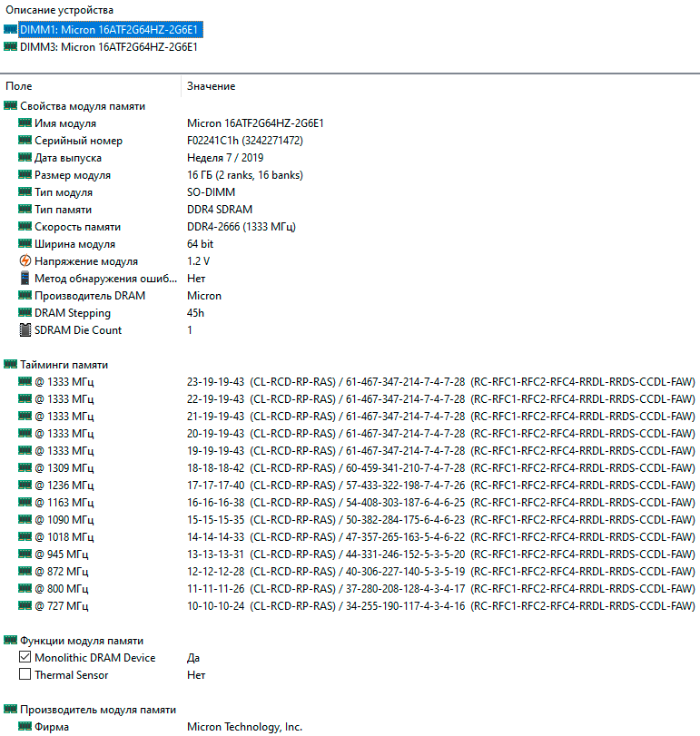The height and width of the screenshot is (736, 700).
Task: Click the icon next to Дата выпуска
Action: pyautogui.click(x=25, y=158)
